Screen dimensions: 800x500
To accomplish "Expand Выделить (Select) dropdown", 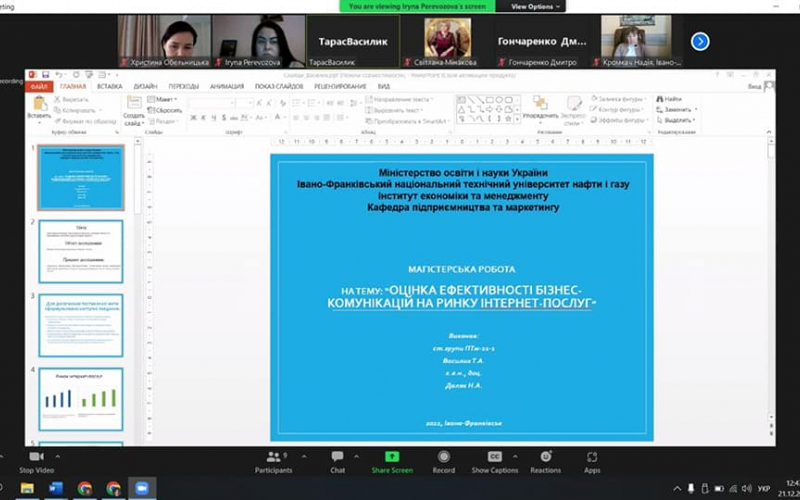I will (x=677, y=120).
